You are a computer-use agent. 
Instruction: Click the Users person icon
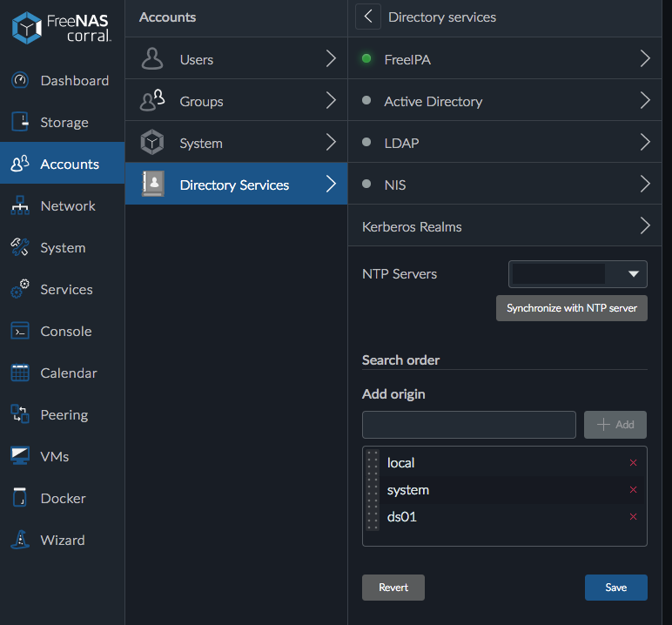pos(152,58)
